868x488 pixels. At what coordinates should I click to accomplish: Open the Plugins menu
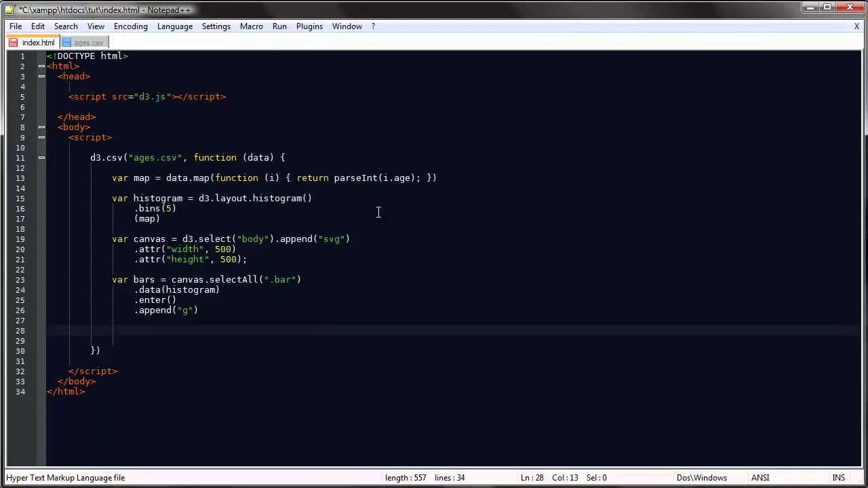(x=309, y=26)
